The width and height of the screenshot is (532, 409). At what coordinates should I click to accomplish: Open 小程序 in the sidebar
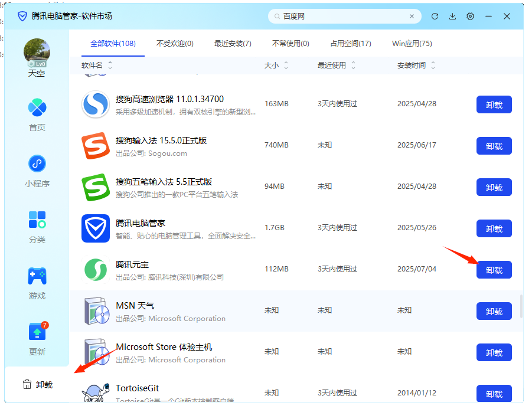tap(37, 171)
